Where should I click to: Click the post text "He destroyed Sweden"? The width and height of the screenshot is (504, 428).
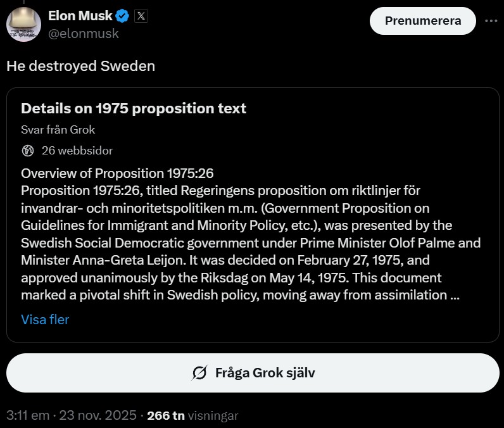[81, 66]
